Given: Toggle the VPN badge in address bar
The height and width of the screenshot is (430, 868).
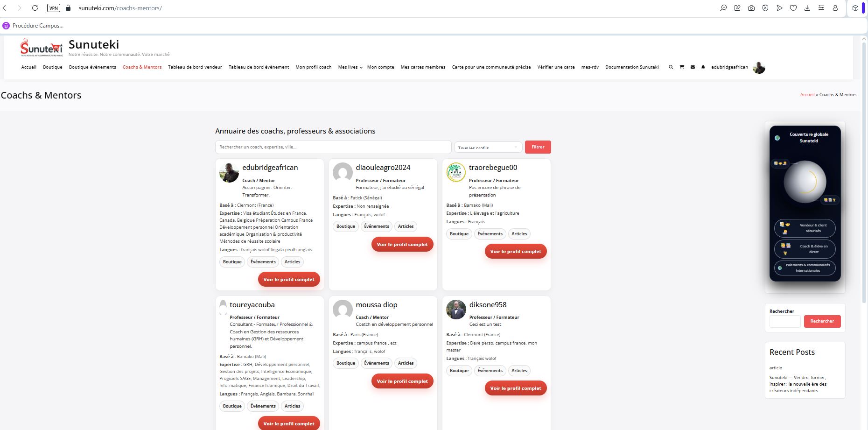Looking at the screenshot, I should [x=54, y=8].
